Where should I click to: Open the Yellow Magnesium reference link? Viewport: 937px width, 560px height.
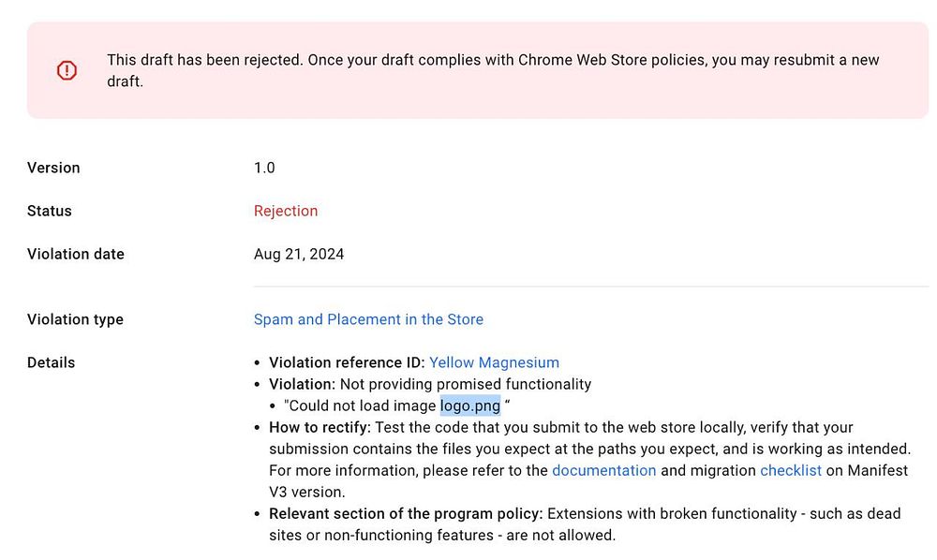(494, 362)
